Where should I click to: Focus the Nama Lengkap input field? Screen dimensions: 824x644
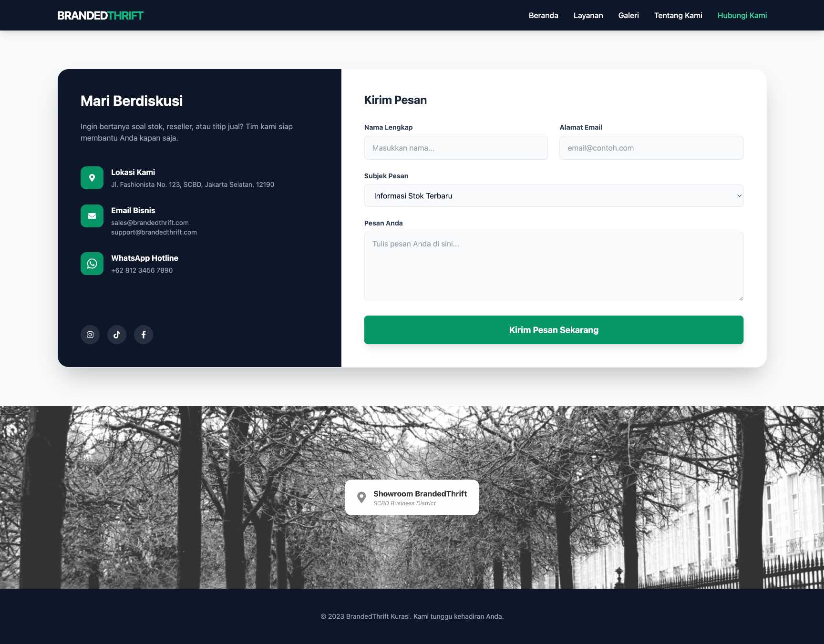[x=456, y=148]
